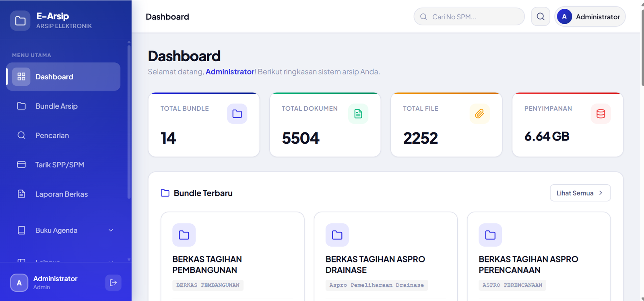Click the logout icon beside Administrator
The image size is (644, 301).
[x=113, y=282]
